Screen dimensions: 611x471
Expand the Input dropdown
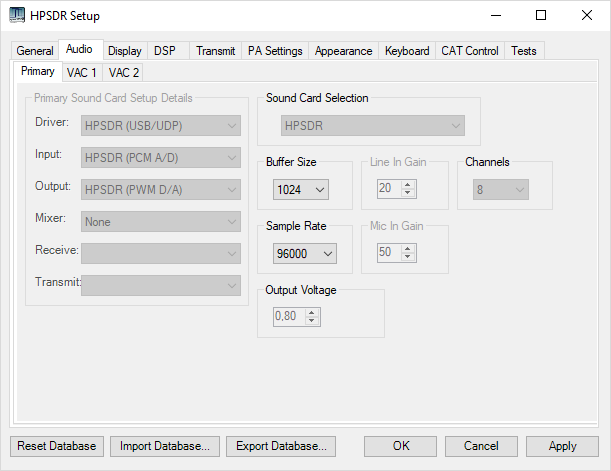[161, 157]
